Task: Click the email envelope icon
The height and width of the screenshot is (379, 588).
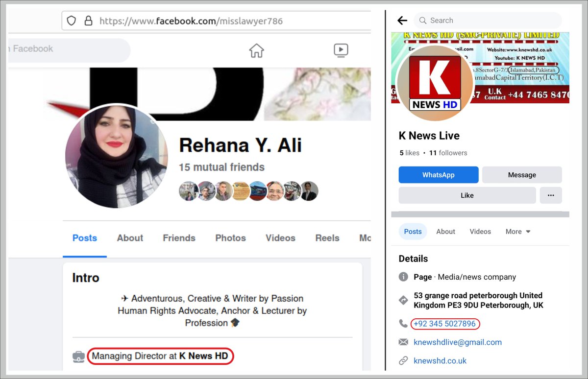Action: coord(403,342)
